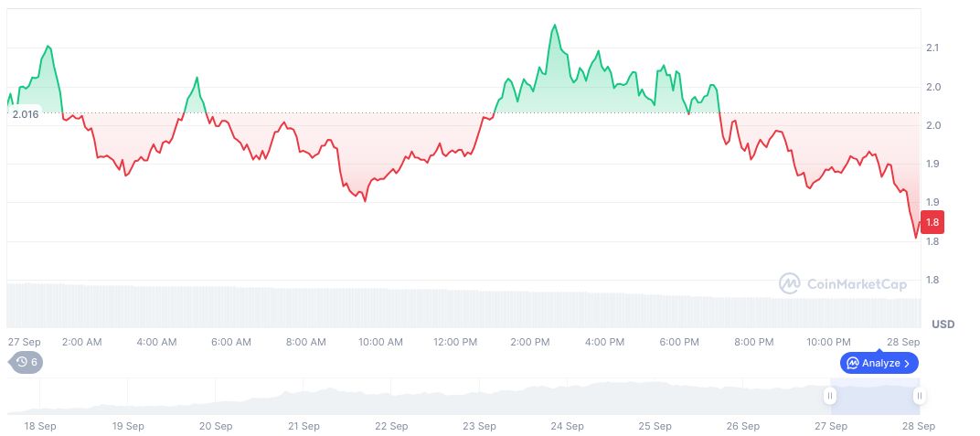Click the USD currency label
The height and width of the screenshot is (436, 980).
pyautogui.click(x=943, y=324)
